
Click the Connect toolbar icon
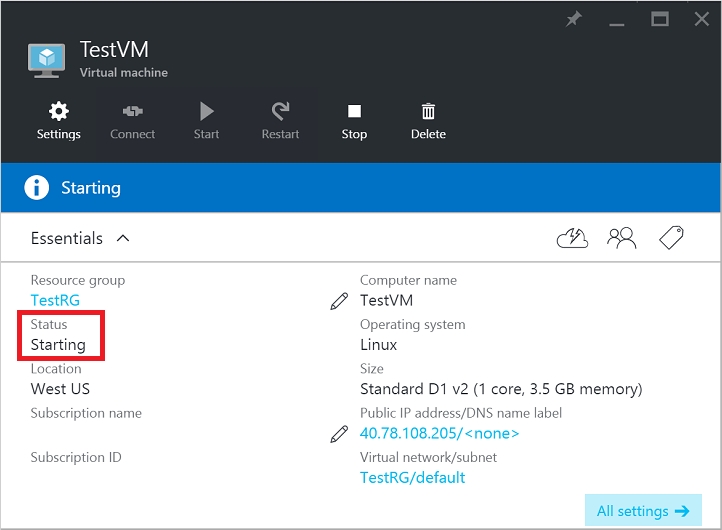tap(132, 120)
